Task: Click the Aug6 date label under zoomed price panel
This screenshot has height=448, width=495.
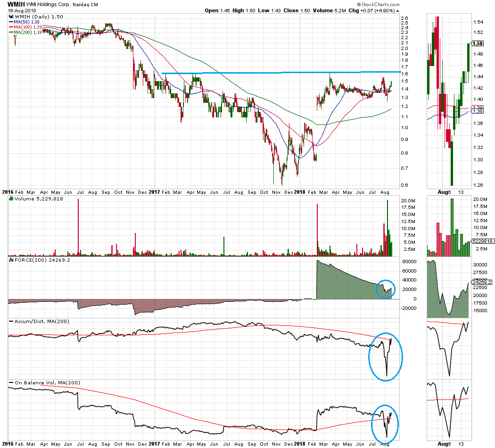Action: (x=444, y=192)
